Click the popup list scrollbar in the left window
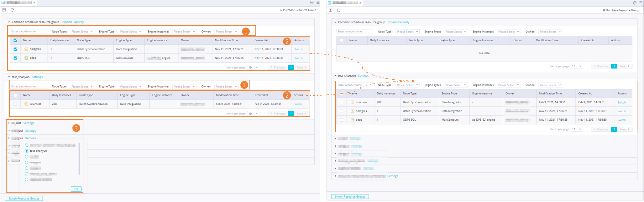Image resolution: width=644 pixels, height=202 pixels. pos(79,159)
